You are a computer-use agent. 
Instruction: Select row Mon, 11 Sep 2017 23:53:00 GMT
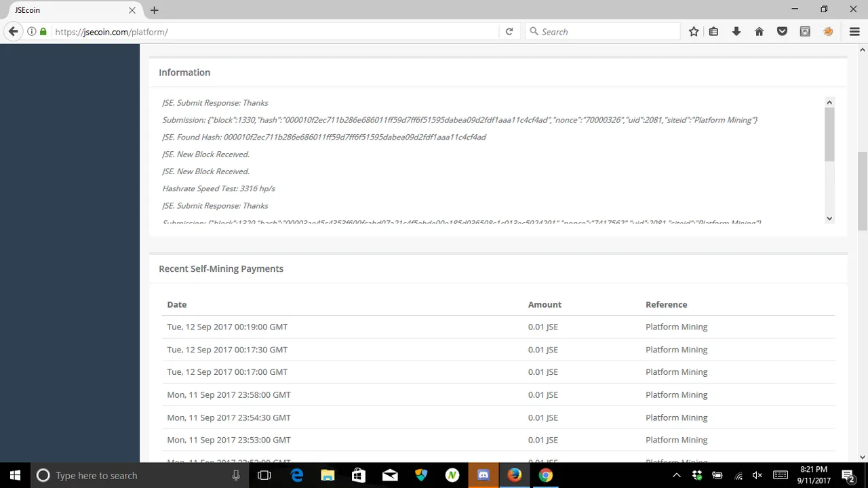[x=498, y=440]
